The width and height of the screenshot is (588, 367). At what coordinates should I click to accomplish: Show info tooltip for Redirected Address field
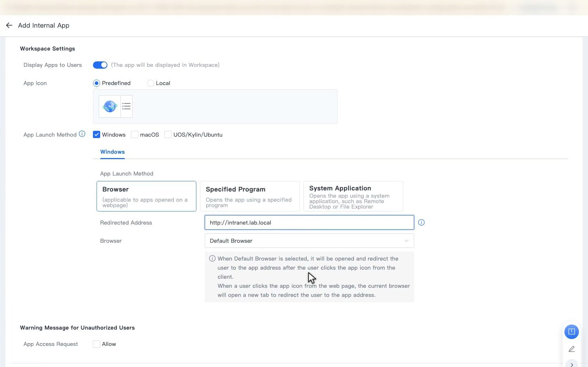click(x=421, y=222)
